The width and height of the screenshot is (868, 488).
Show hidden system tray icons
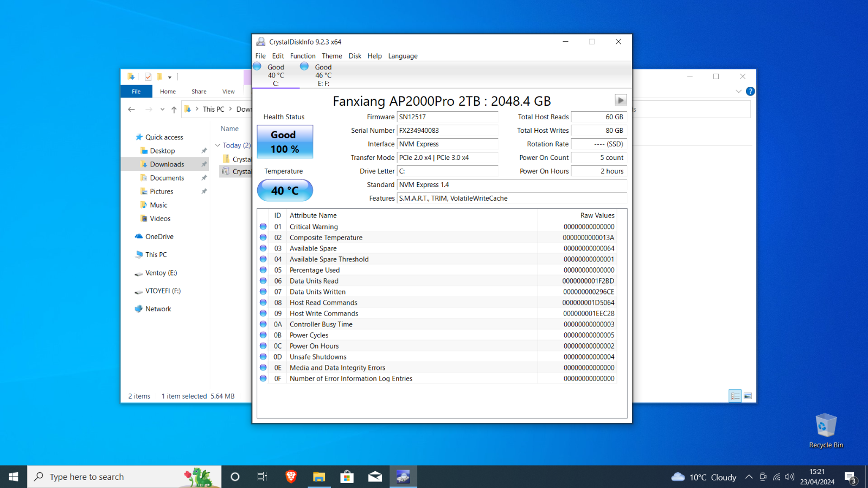(749, 477)
